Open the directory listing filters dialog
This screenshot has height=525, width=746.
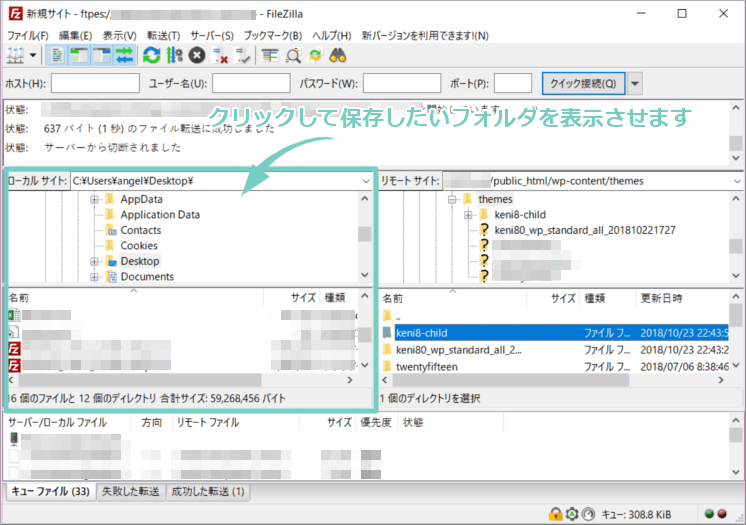click(270, 56)
